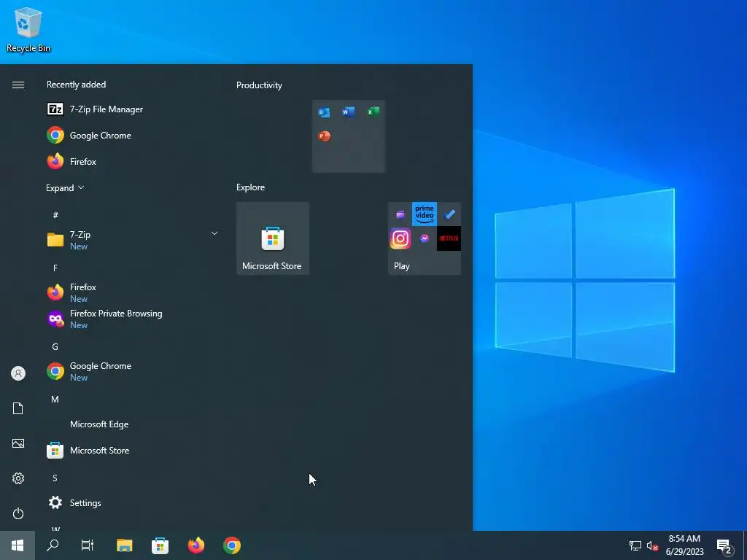This screenshot has height=560, width=747.
Task: Open the muted volume icon in the tray
Action: pyautogui.click(x=653, y=545)
